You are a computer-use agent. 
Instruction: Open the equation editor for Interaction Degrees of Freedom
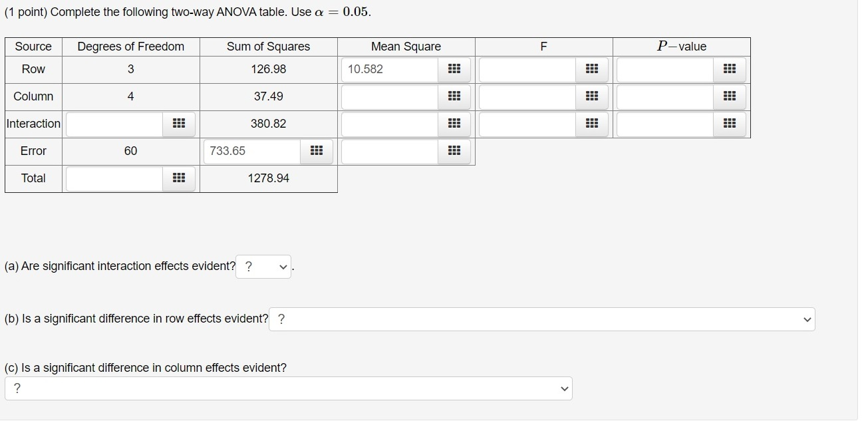point(178,124)
